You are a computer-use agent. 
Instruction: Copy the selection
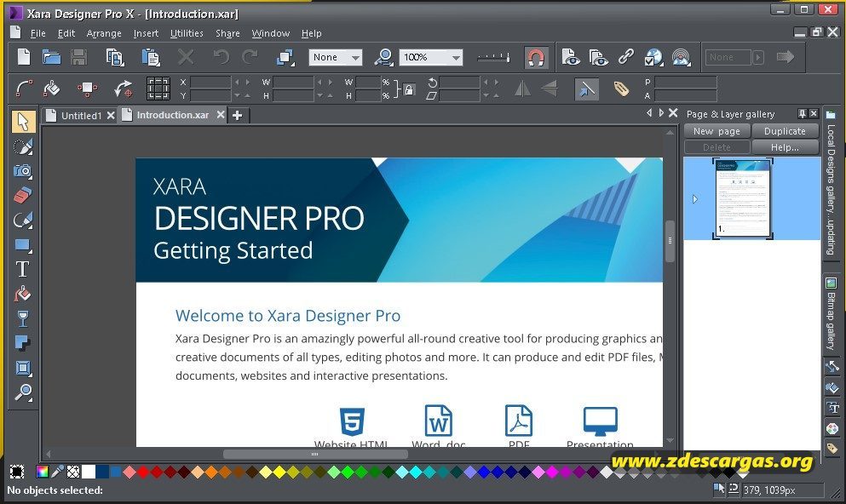115,56
